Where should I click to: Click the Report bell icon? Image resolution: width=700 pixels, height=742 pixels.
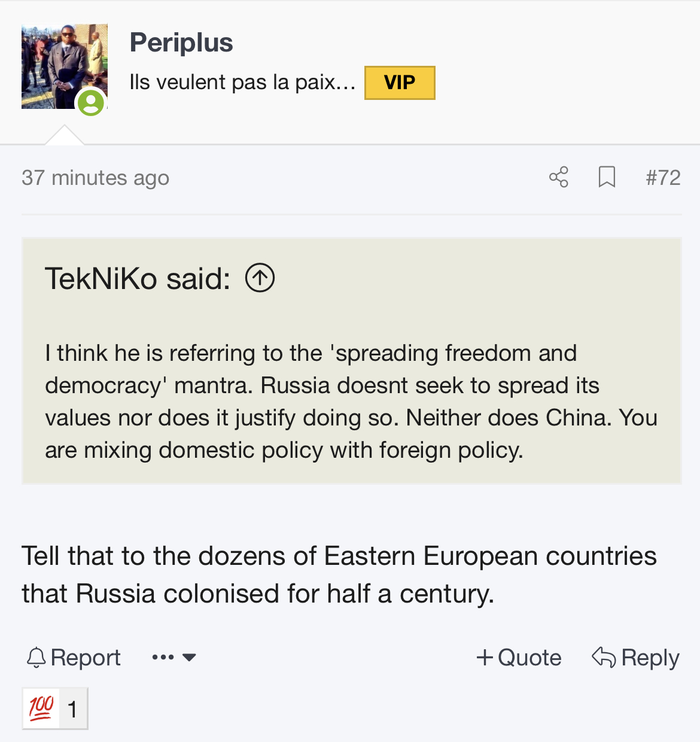(36, 658)
